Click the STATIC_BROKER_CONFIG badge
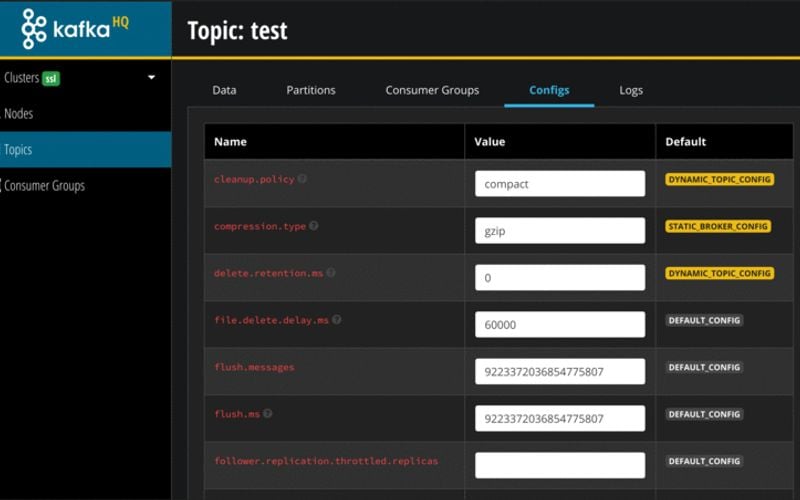Image resolution: width=800 pixels, height=500 pixels. [718, 227]
